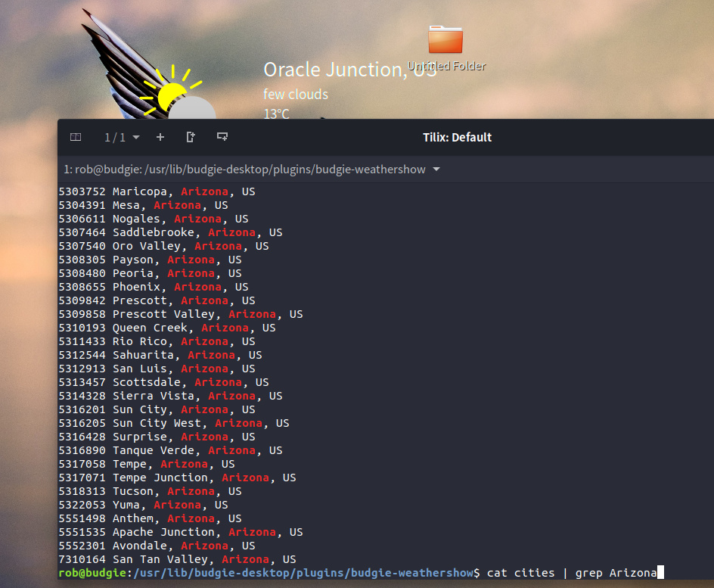The image size is (714, 588).
Task: Click the add terminal right icon
Action: 191,137
